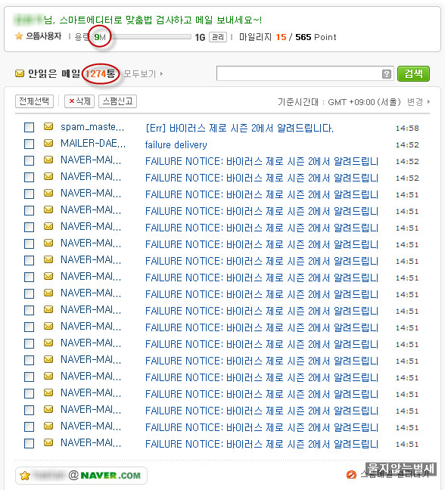Click the red X icon on the 삭제 button
The image size is (448, 490).
click(72, 101)
